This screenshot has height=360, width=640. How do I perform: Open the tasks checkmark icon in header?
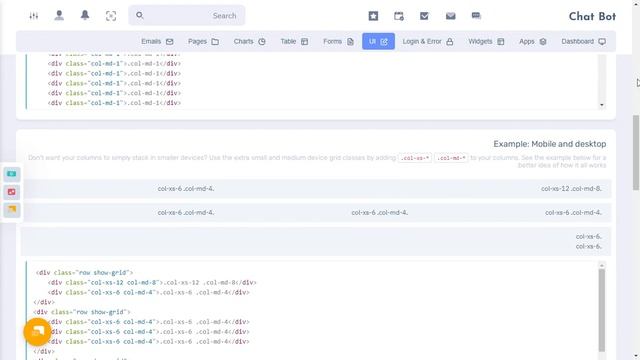pos(424,16)
